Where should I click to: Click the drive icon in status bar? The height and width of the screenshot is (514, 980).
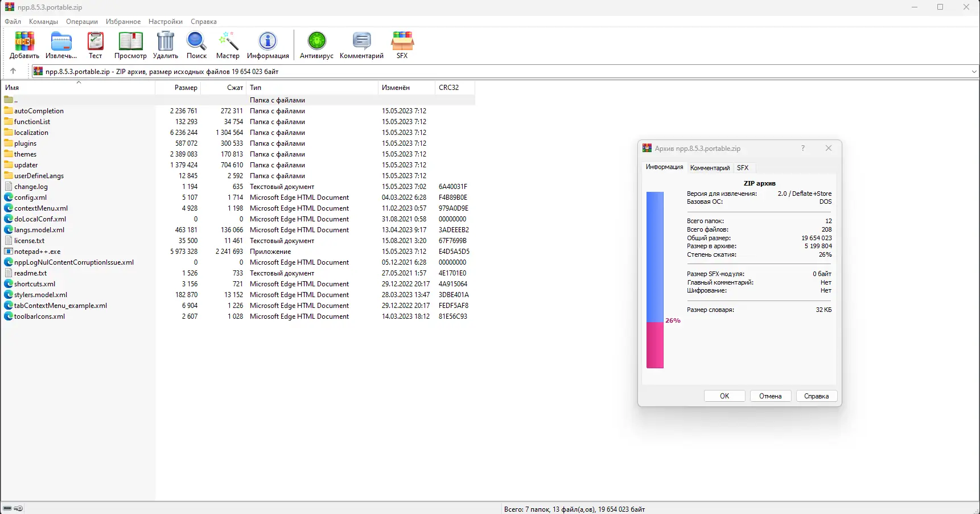pos(7,508)
